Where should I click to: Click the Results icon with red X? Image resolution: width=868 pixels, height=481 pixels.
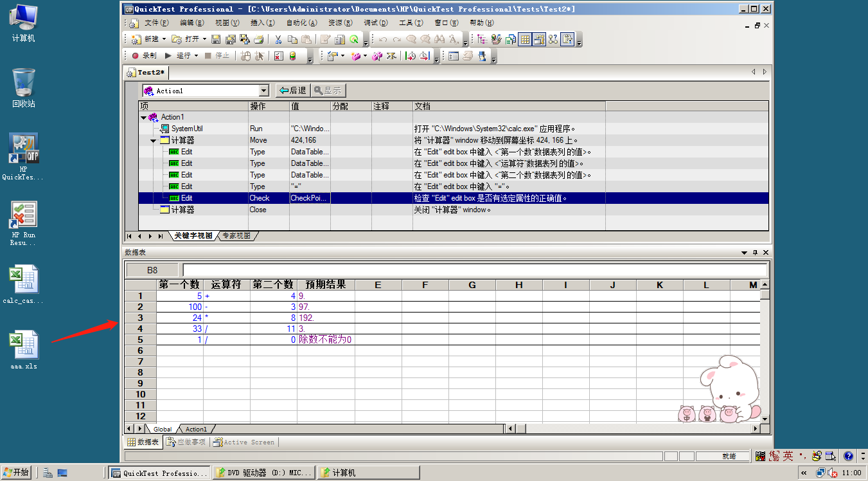278,56
